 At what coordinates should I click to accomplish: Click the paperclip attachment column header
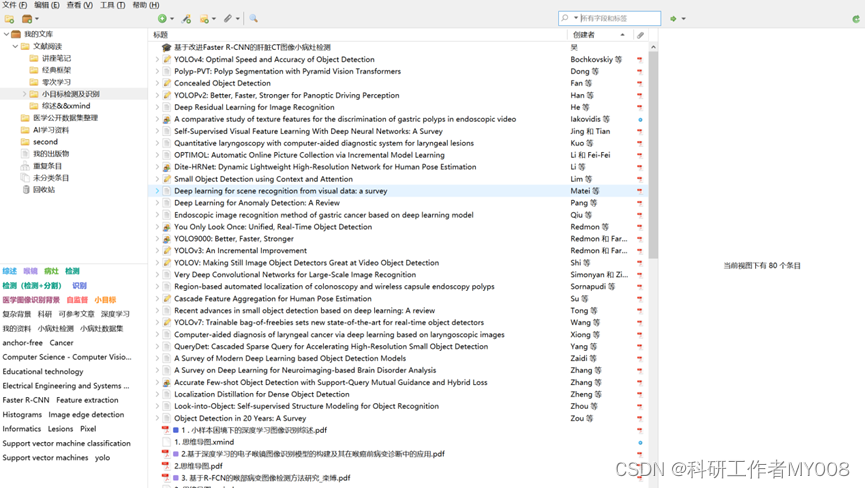click(x=640, y=35)
